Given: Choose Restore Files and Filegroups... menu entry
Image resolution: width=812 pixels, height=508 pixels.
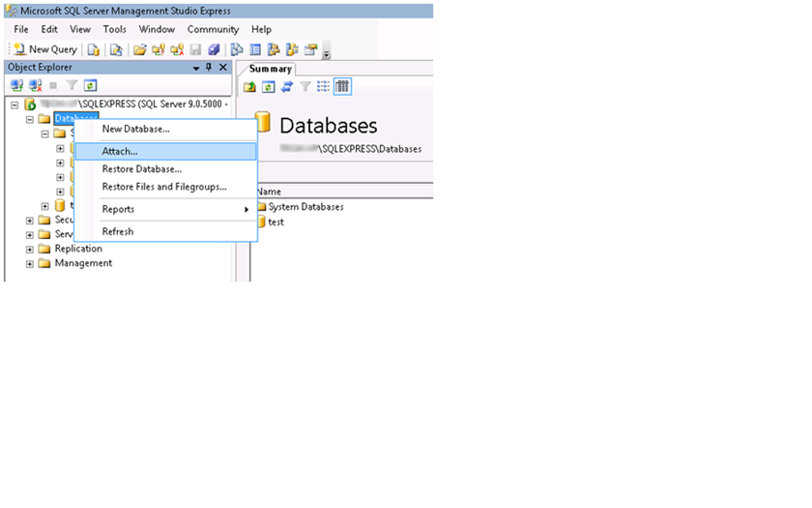Looking at the screenshot, I should click(x=165, y=187).
